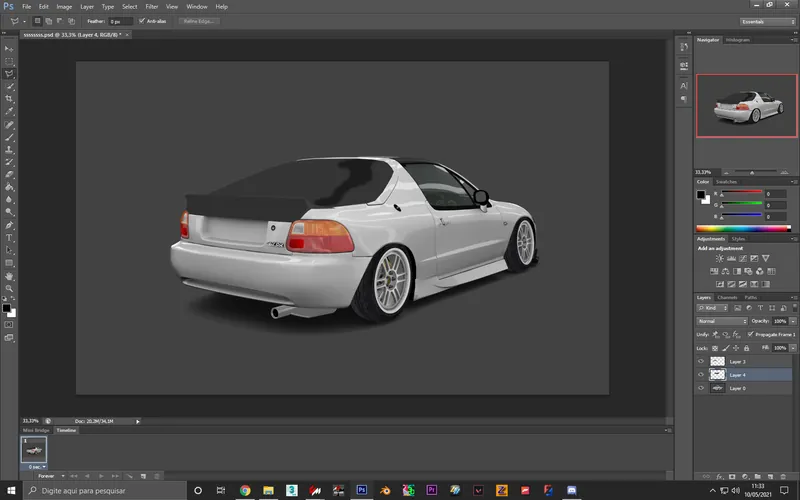Image resolution: width=800 pixels, height=500 pixels.
Task: Select the Paint Bucket tool
Action: pyautogui.click(x=9, y=187)
